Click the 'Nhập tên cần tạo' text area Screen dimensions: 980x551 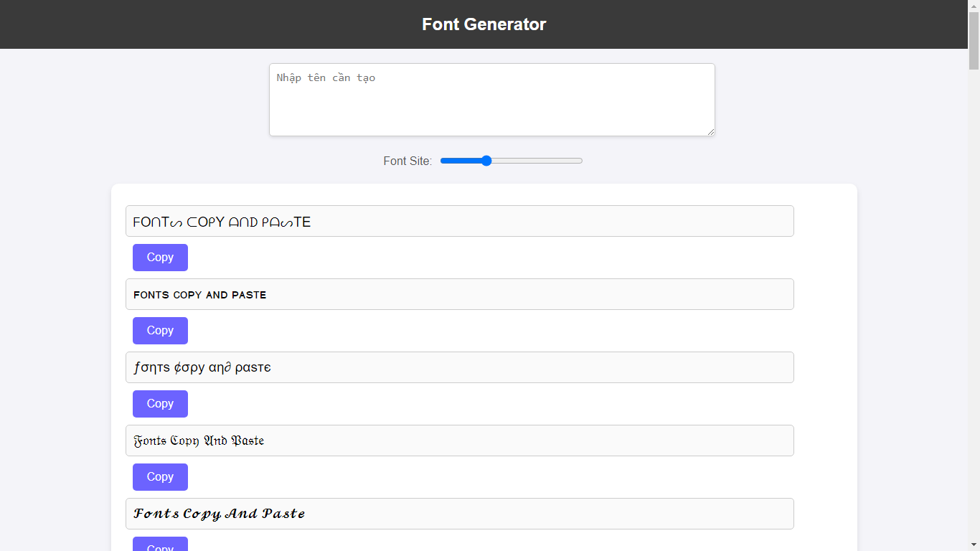pos(491,100)
